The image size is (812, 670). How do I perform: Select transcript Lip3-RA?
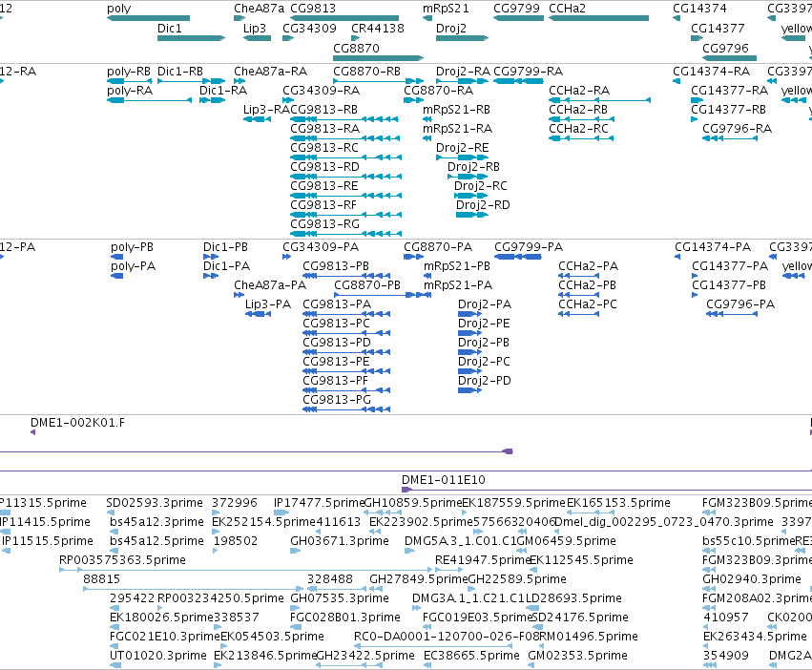click(257, 119)
